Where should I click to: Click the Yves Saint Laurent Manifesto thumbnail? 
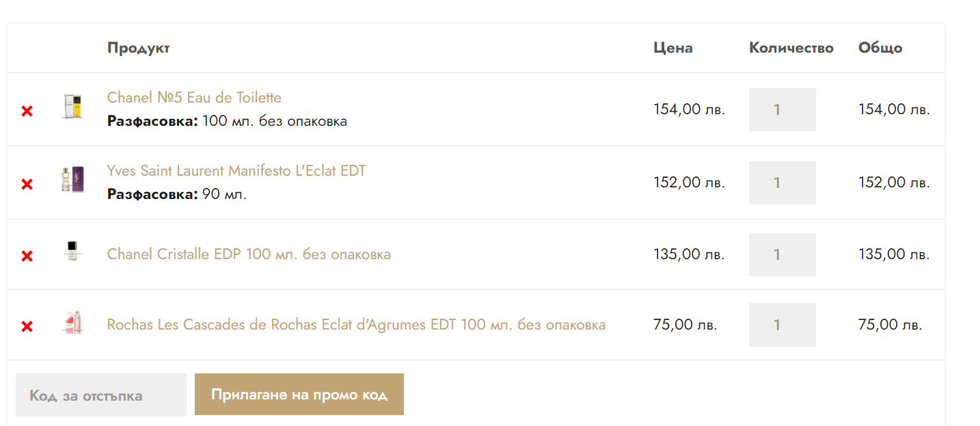72,180
